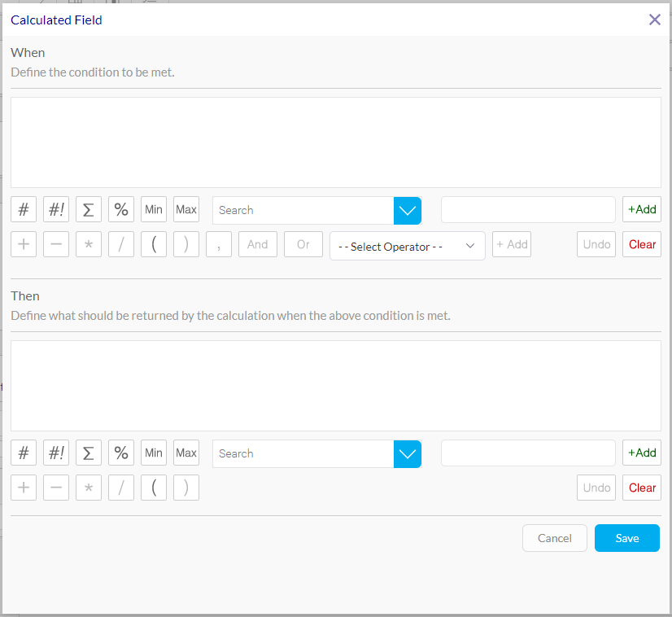Image resolution: width=672 pixels, height=617 pixels.
Task: Click Undo in the Then section
Action: (x=596, y=487)
